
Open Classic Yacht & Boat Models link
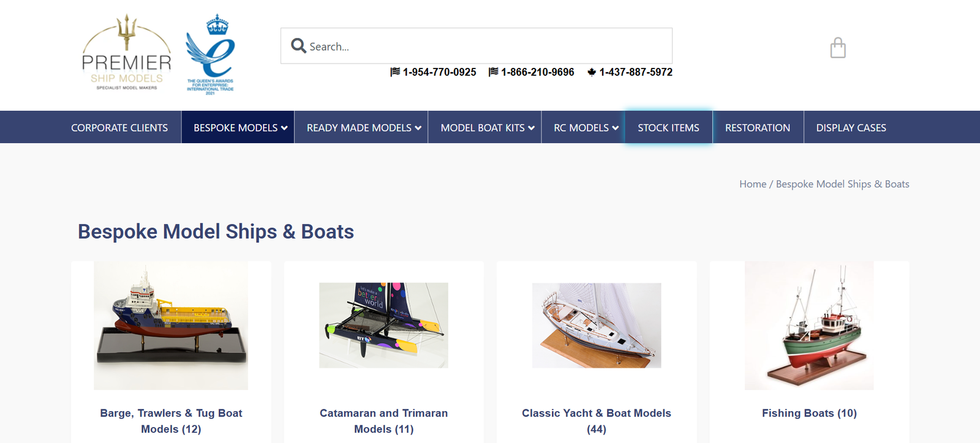(x=597, y=421)
